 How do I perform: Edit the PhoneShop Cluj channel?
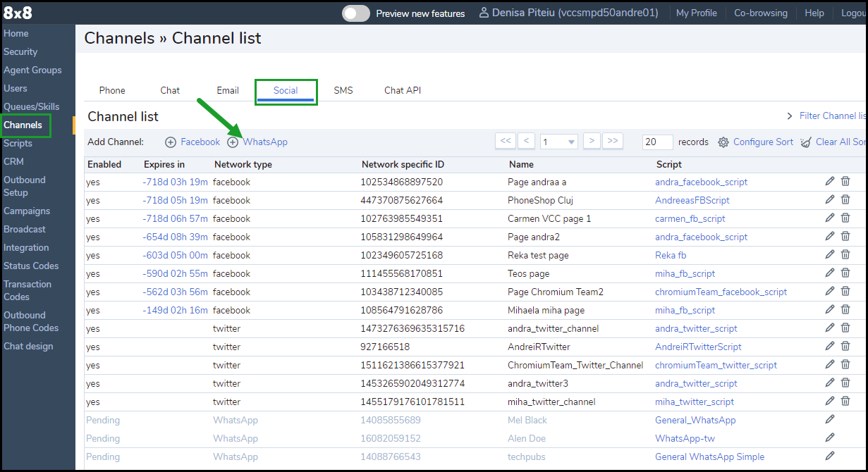(x=830, y=199)
